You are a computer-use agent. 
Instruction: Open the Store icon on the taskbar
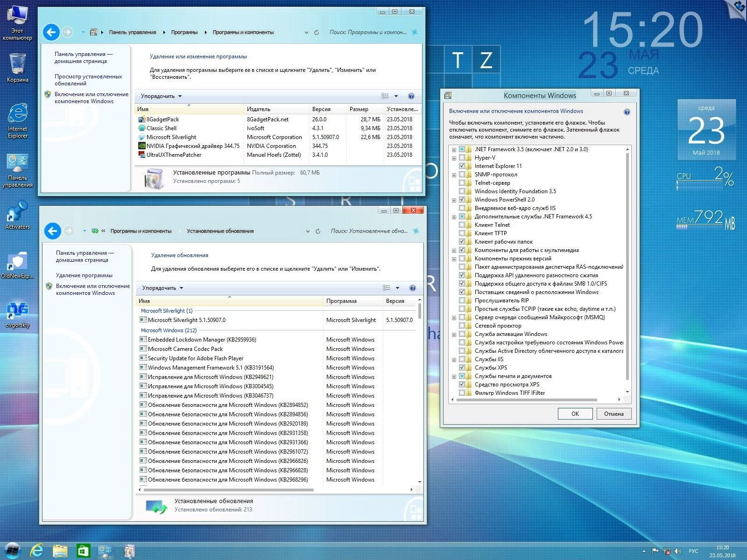[x=83, y=551]
